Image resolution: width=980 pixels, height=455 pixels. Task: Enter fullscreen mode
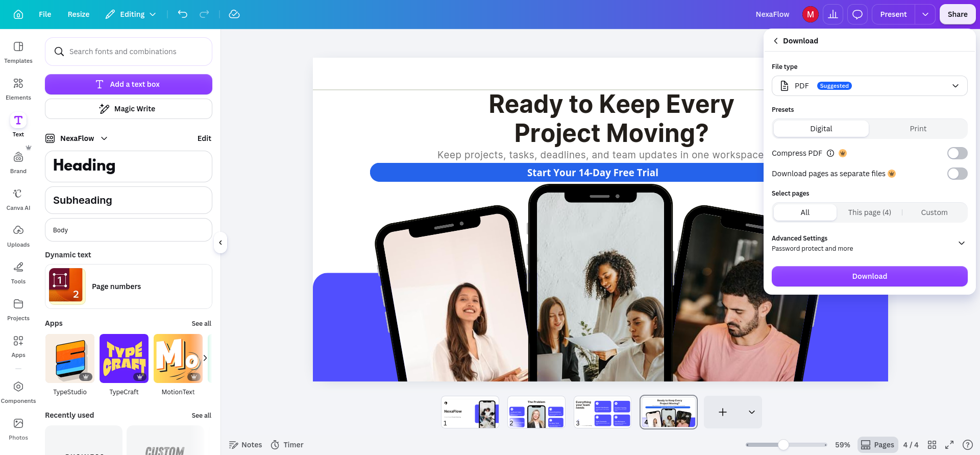[x=949, y=445]
